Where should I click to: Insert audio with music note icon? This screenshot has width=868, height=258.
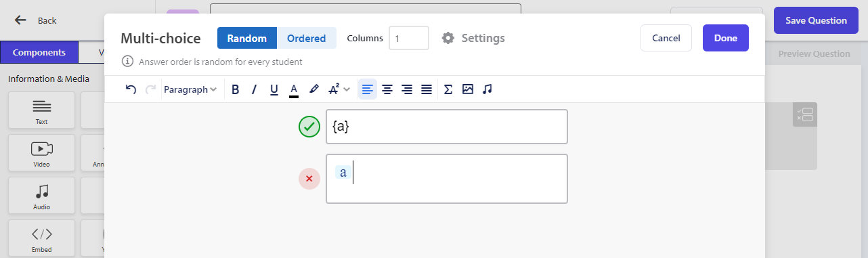(487, 89)
